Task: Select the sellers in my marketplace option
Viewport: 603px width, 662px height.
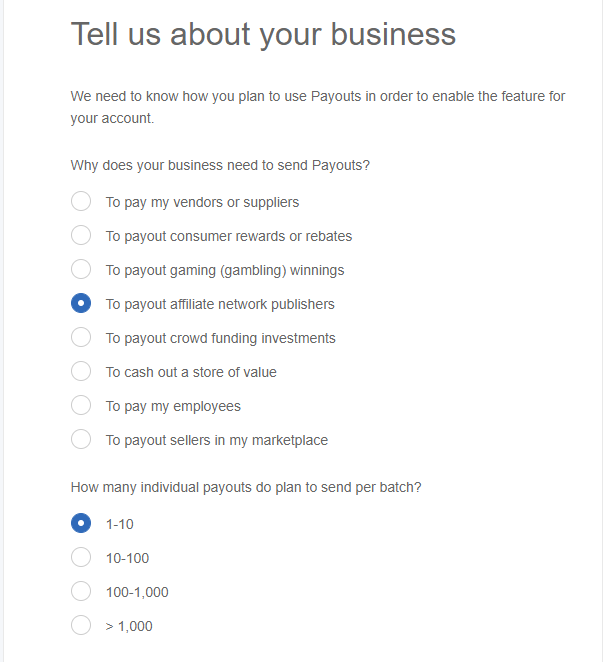Action: [81, 440]
